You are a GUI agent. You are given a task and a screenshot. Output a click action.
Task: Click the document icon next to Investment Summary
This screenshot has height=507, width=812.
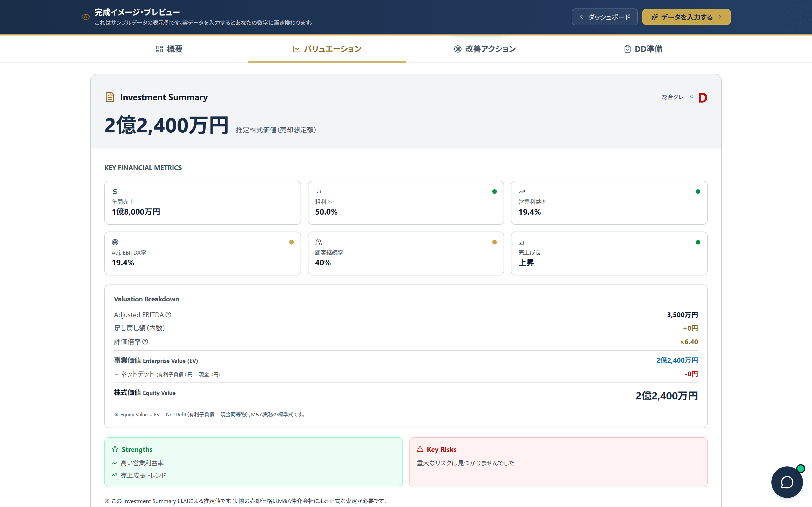110,97
